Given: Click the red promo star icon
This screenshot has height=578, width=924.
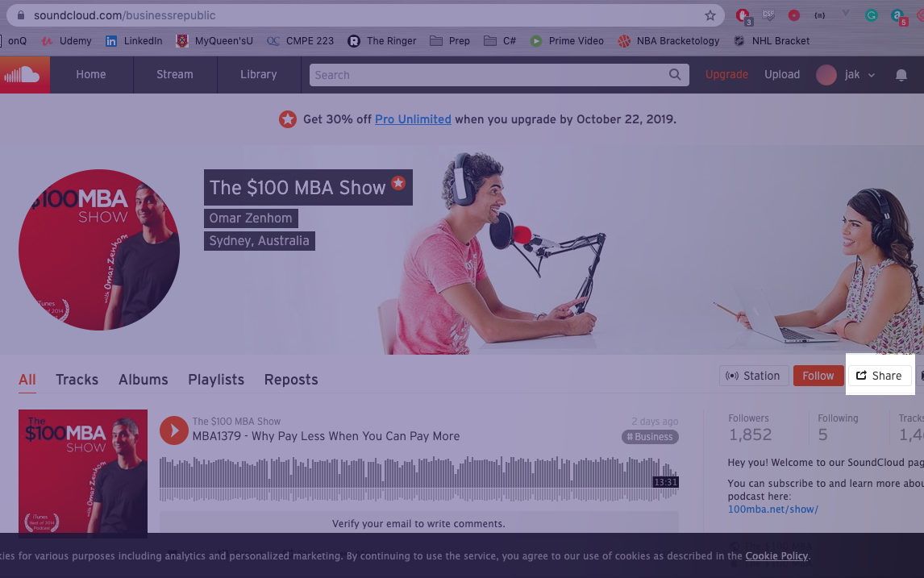Looking at the screenshot, I should (288, 119).
